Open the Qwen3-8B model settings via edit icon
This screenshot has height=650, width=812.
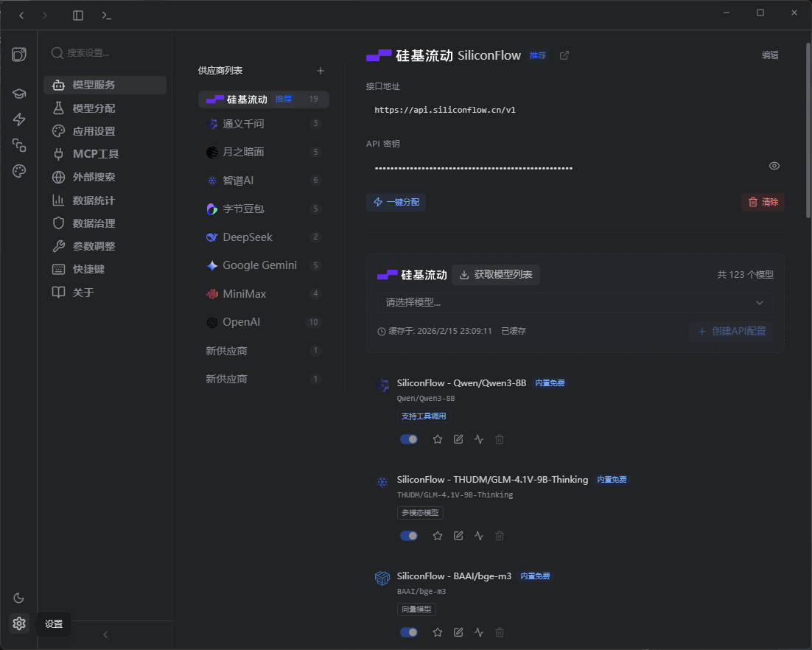click(458, 438)
